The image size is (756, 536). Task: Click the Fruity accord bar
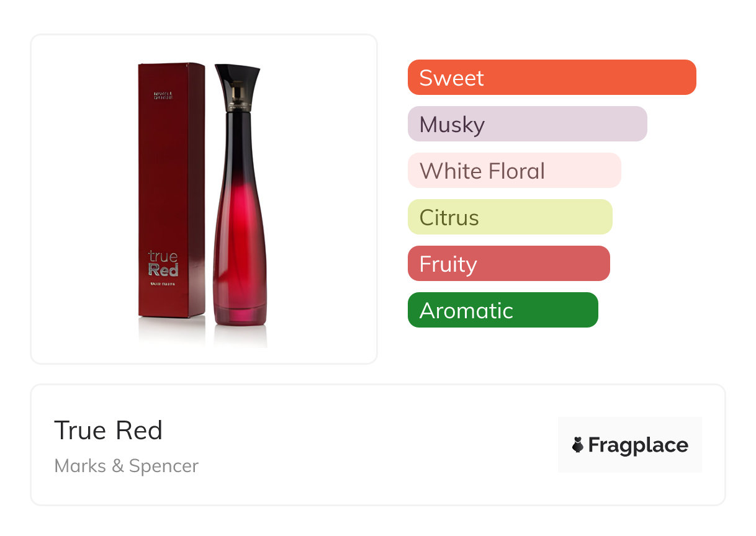(x=508, y=264)
